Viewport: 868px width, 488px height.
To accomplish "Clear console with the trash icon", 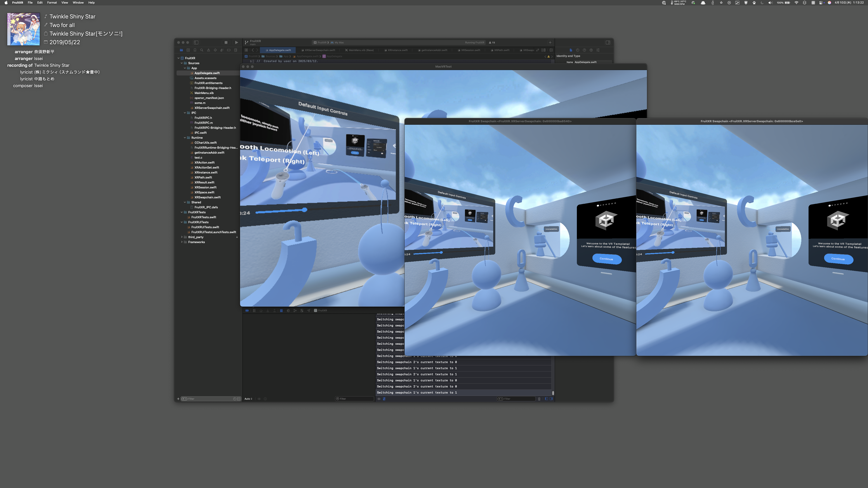I will pos(539,399).
